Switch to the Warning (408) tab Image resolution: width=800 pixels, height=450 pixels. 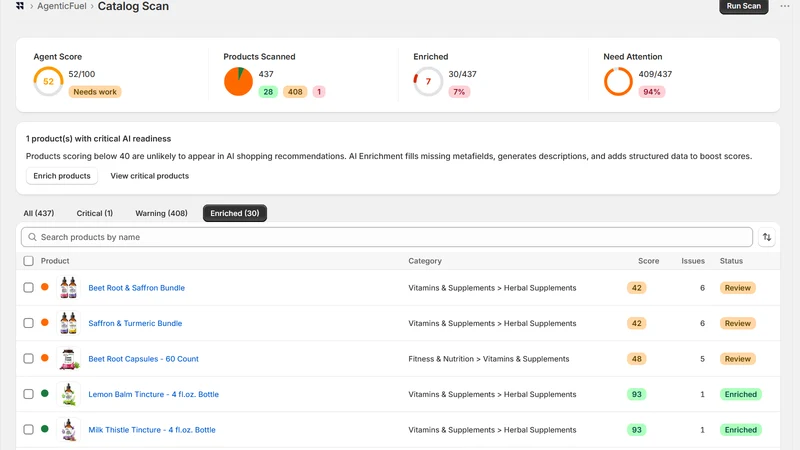161,213
